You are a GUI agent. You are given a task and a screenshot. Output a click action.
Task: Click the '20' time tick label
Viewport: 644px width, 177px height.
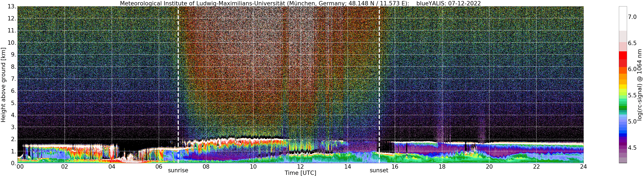489,167
